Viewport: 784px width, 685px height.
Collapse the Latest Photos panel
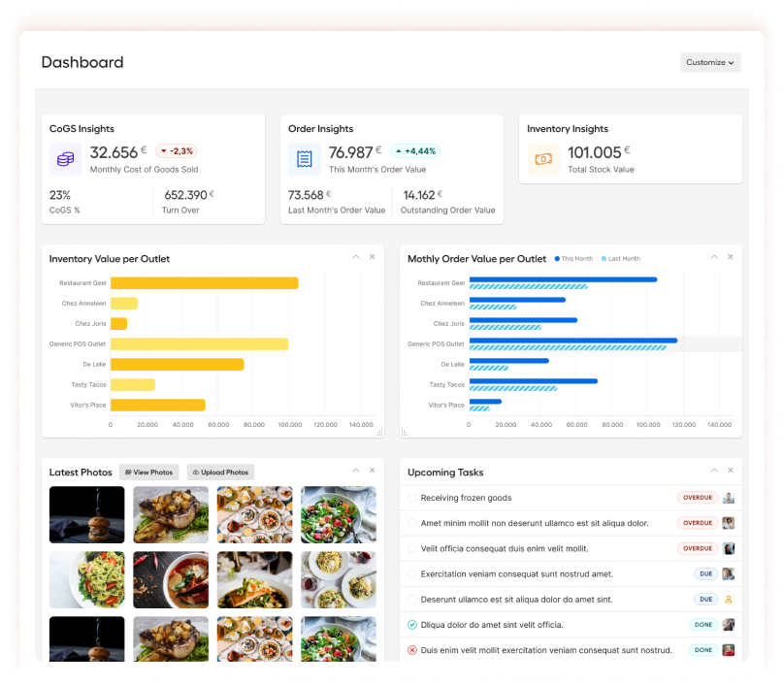click(355, 470)
